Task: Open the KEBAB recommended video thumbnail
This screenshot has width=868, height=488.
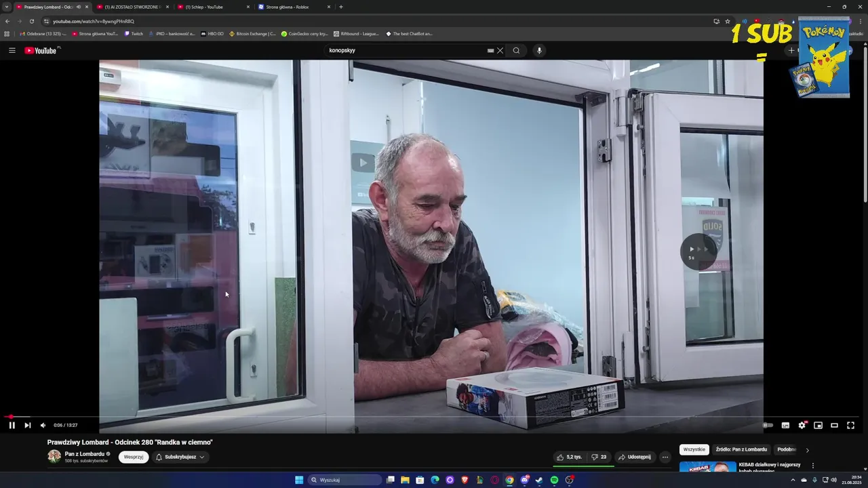Action: click(708, 467)
